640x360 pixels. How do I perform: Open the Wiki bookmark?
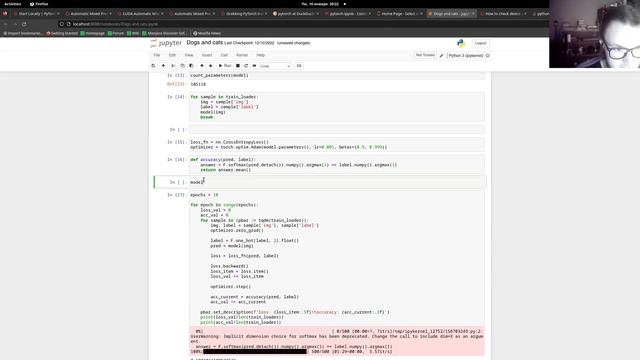(x=133, y=33)
